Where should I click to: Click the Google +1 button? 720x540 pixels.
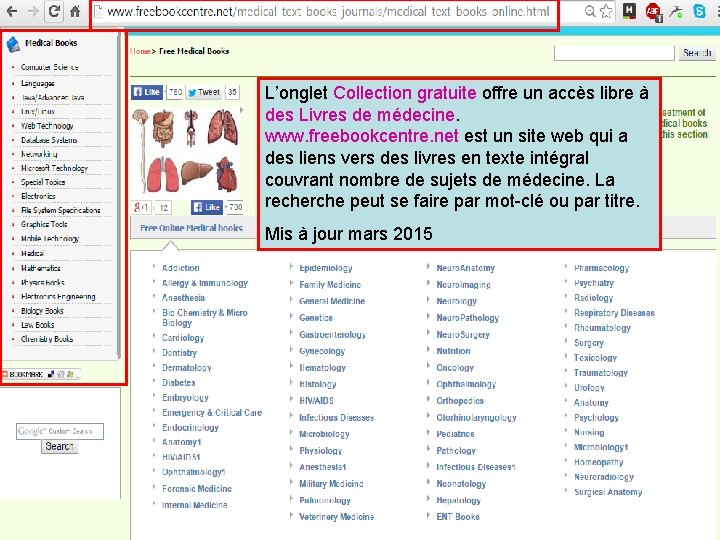click(x=141, y=208)
